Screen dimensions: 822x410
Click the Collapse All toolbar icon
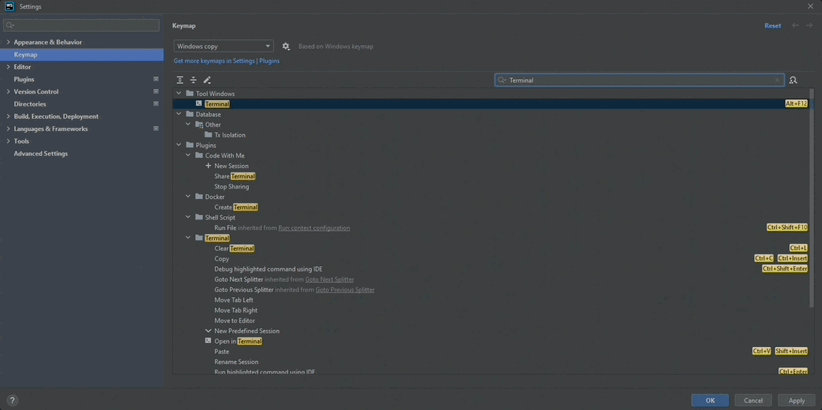tap(193, 80)
